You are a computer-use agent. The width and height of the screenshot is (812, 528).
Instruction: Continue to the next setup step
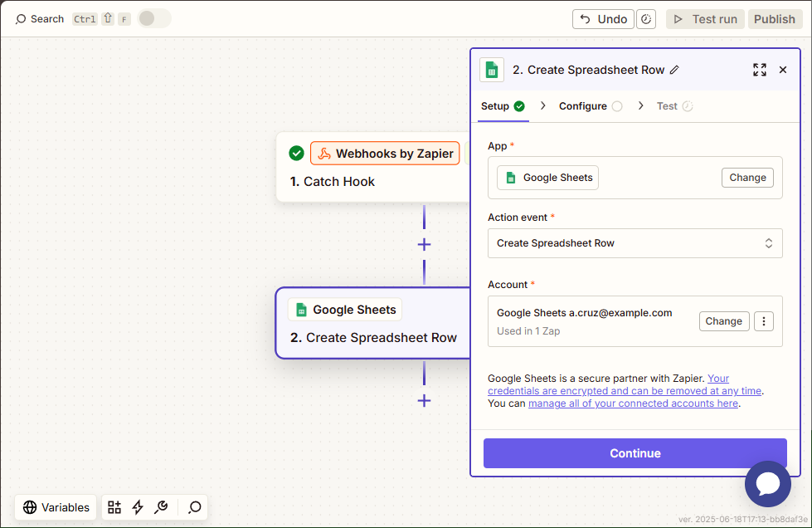click(635, 453)
